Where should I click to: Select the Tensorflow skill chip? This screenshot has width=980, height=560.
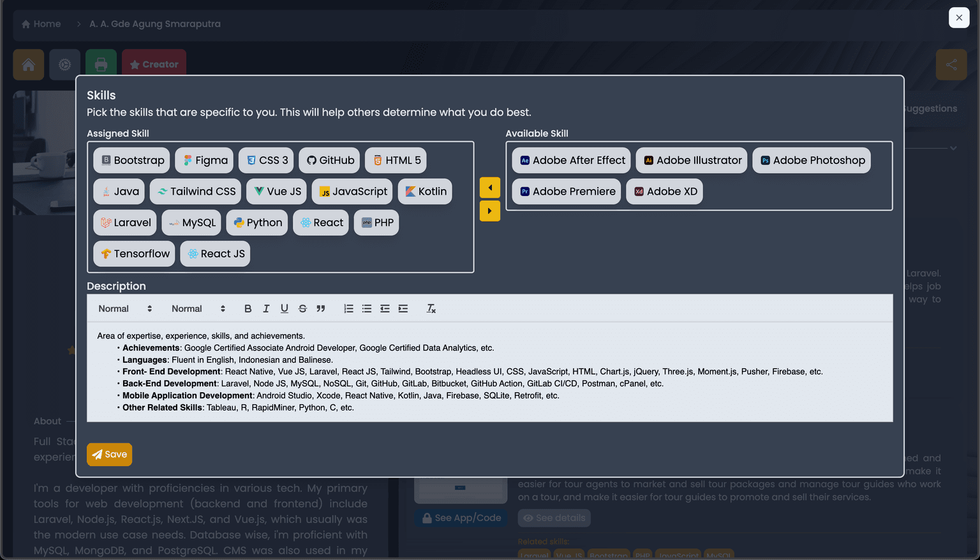(133, 254)
